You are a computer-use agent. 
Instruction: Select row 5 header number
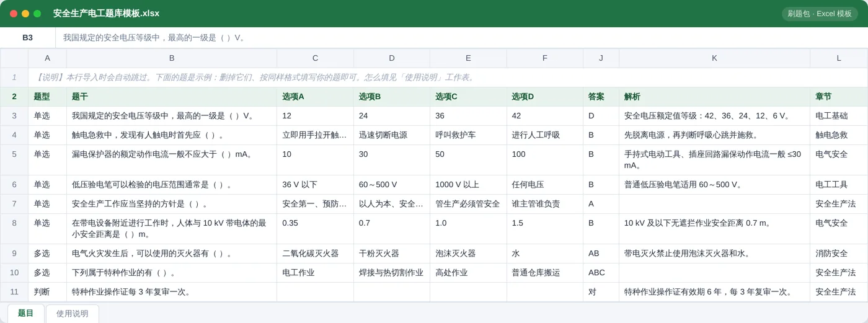[x=14, y=160]
